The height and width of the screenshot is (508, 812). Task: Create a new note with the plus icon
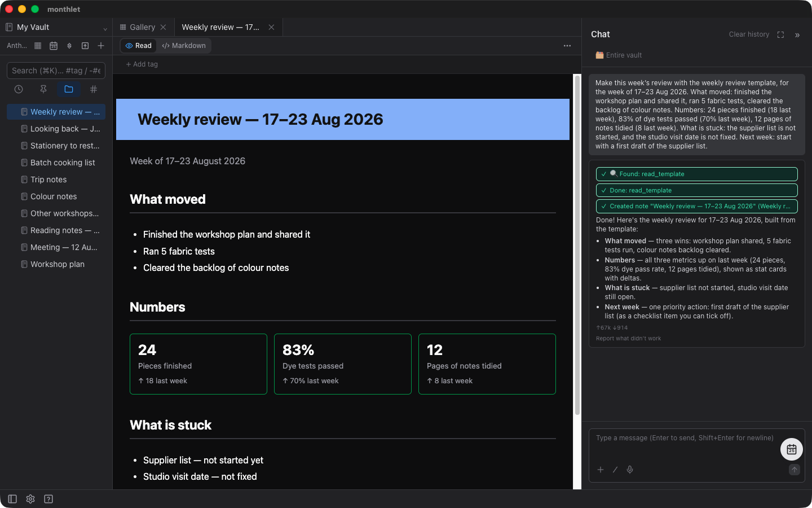101,46
